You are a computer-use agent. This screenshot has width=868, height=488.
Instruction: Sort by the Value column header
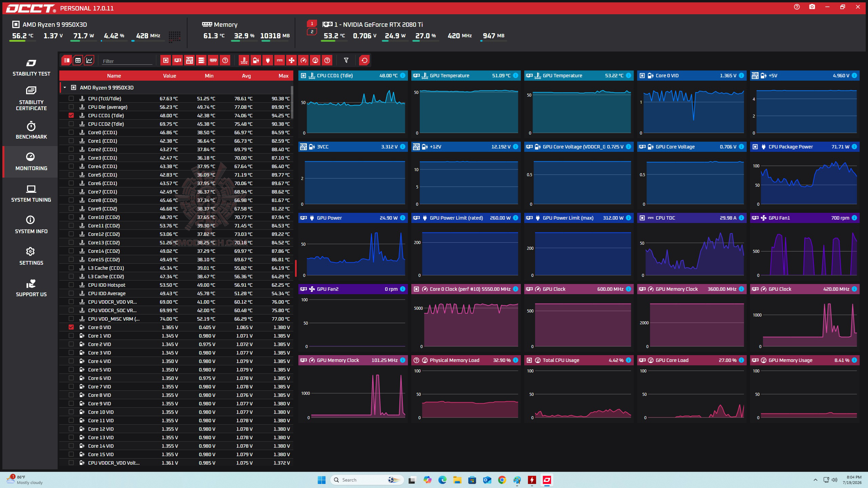tap(170, 76)
